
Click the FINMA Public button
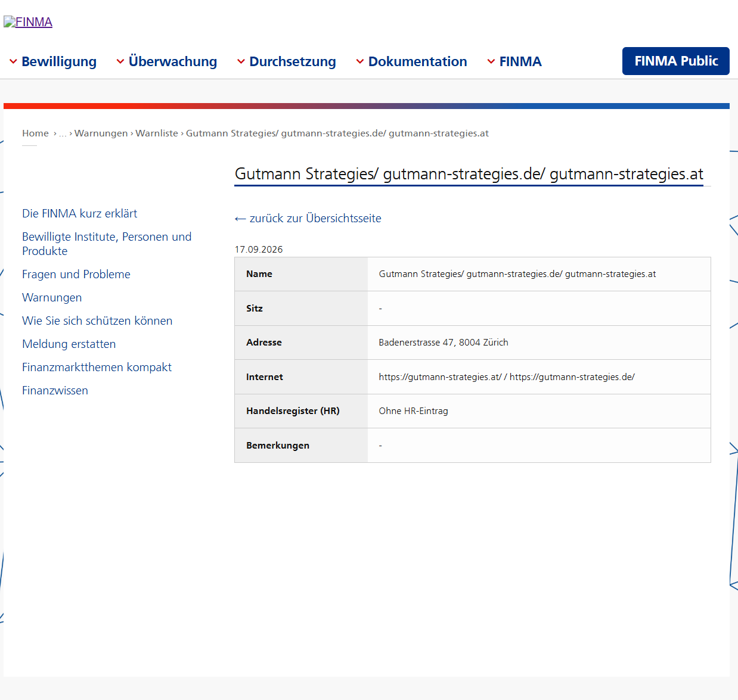676,61
